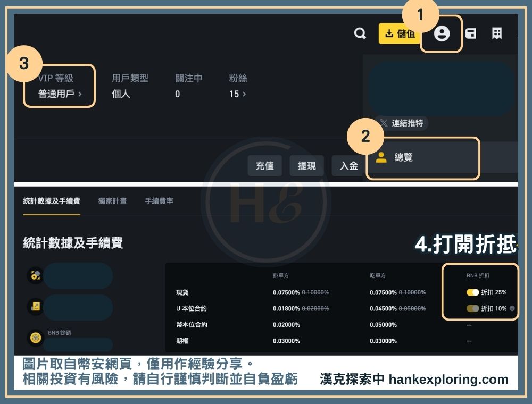This screenshot has width=532, height=404.
Task: Open the user profile avatar icon
Action: [x=442, y=33]
